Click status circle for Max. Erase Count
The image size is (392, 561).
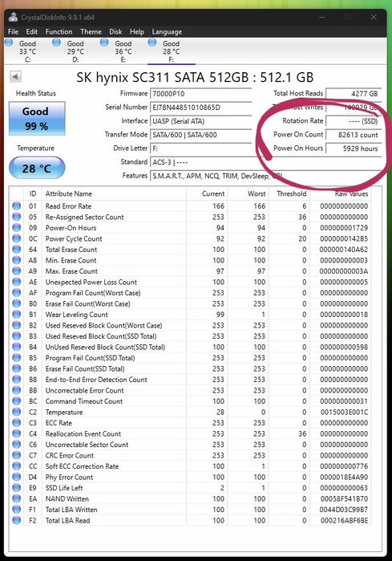17,270
